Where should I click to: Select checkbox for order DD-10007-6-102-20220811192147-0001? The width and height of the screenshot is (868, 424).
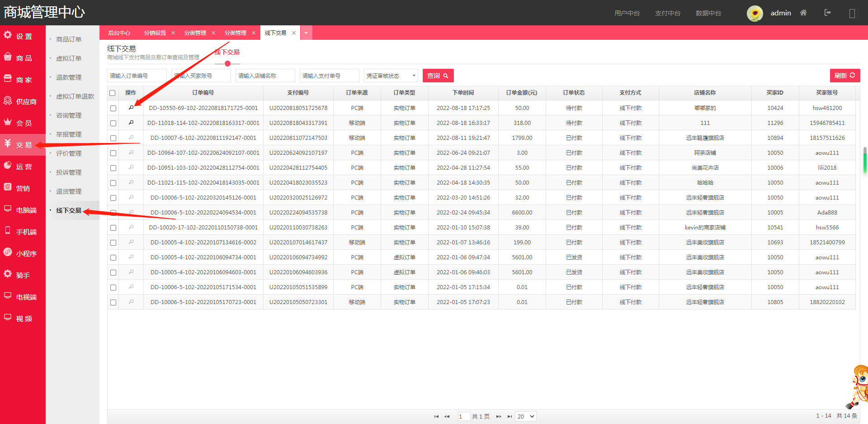click(x=113, y=138)
